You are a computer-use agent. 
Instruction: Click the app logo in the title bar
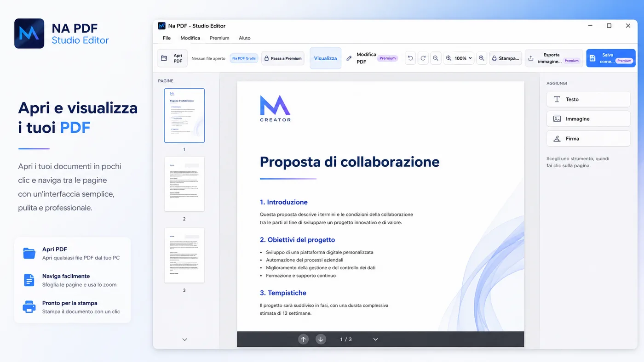161,26
